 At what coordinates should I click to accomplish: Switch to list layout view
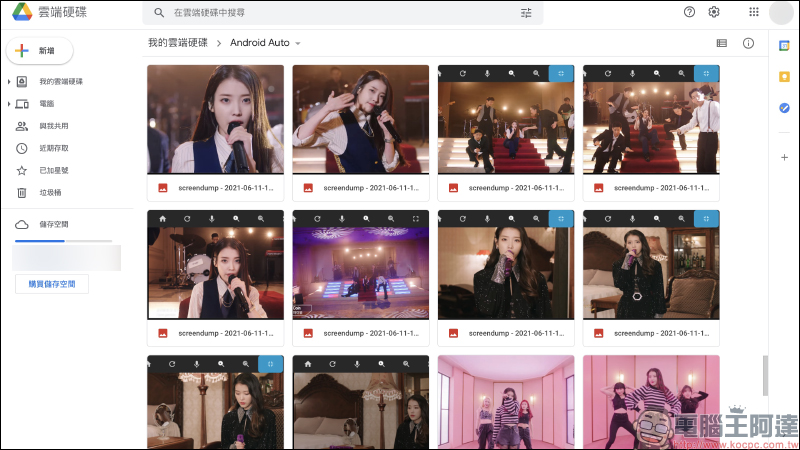pyautogui.click(x=721, y=43)
